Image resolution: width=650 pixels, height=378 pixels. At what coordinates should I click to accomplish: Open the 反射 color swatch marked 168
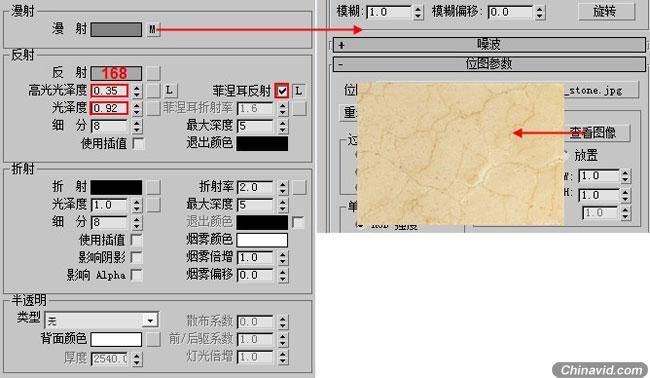pos(116,73)
